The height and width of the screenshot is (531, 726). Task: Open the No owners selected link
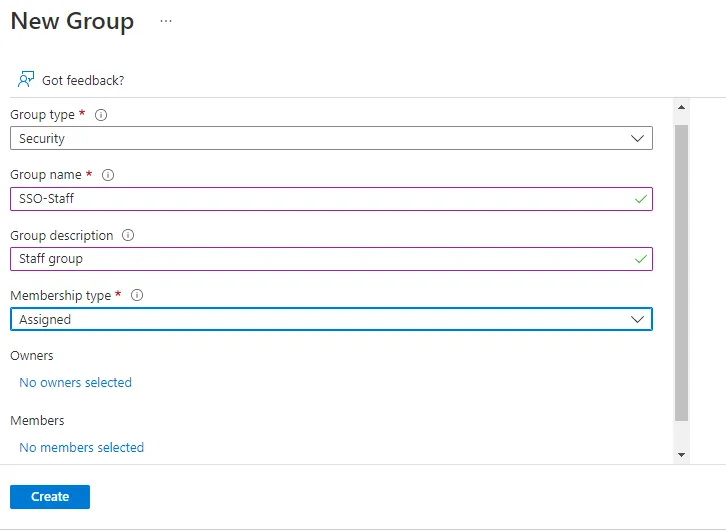(x=75, y=382)
